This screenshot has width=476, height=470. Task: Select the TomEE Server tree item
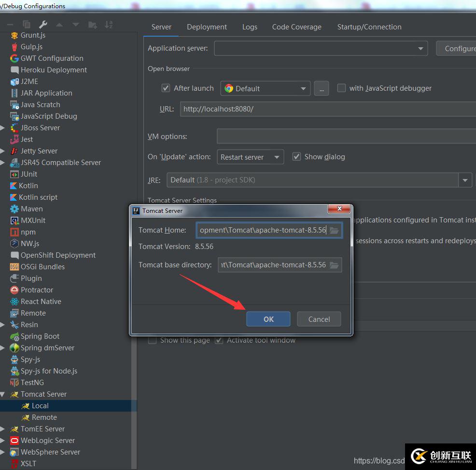pyautogui.click(x=43, y=429)
